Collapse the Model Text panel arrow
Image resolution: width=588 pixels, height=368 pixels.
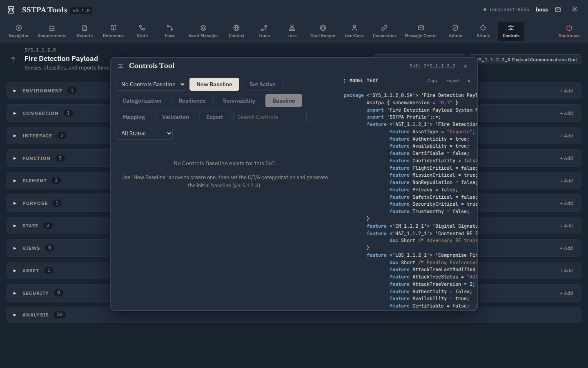click(469, 81)
